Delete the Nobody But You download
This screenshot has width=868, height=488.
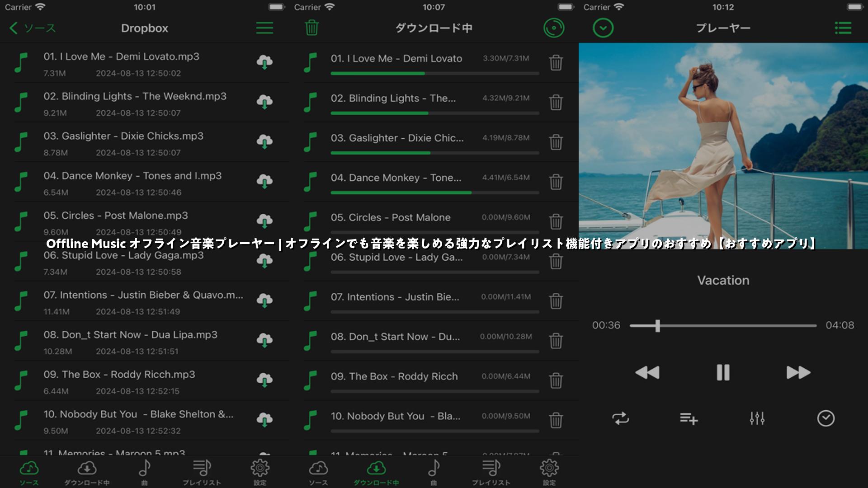pos(556,420)
